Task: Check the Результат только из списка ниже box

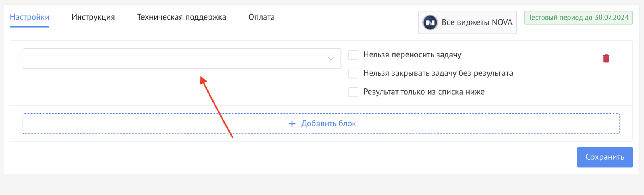Action: coord(353,92)
